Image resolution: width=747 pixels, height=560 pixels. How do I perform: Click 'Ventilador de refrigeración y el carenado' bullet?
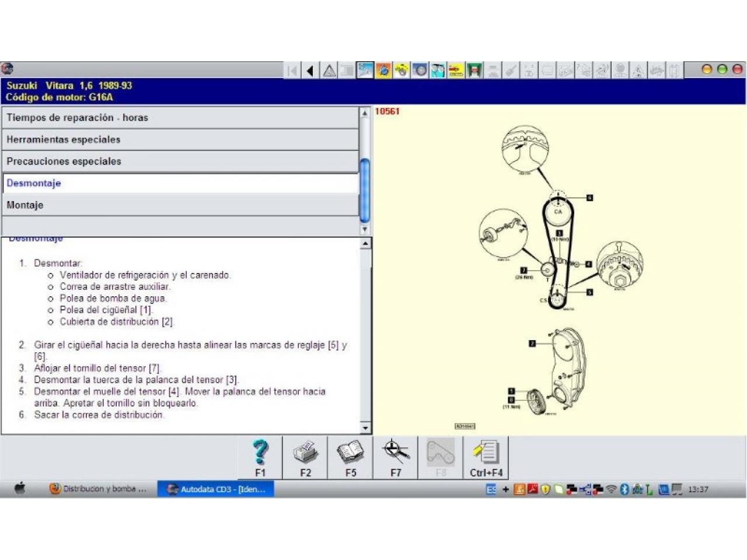point(145,275)
